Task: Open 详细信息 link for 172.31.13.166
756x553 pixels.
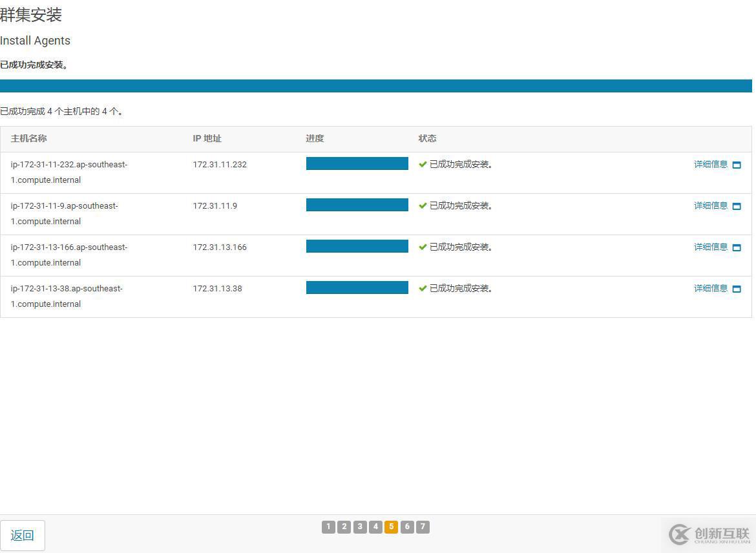Action: (711, 247)
